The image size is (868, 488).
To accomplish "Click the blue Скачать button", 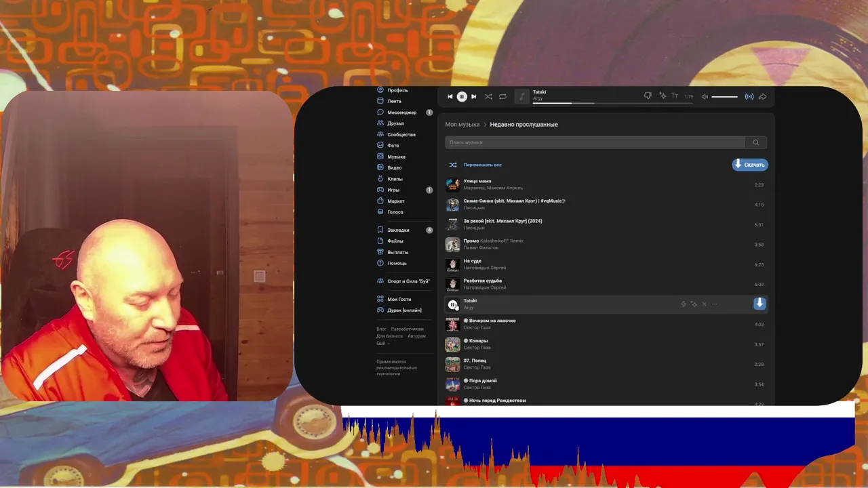I will [750, 165].
